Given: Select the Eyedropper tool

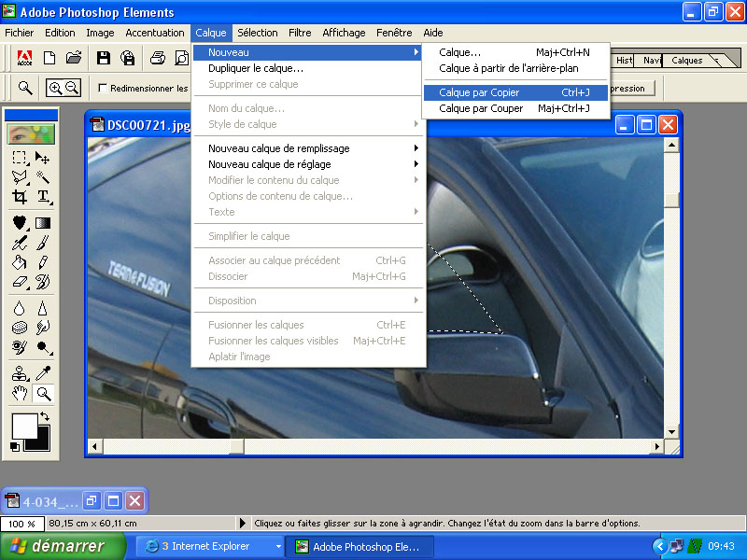Looking at the screenshot, I should (43, 373).
